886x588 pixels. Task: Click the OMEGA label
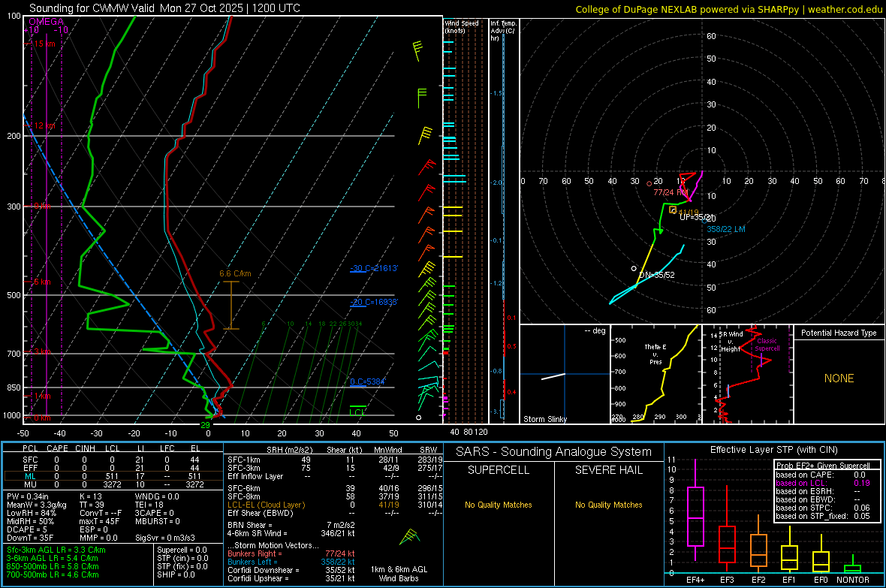pos(46,22)
